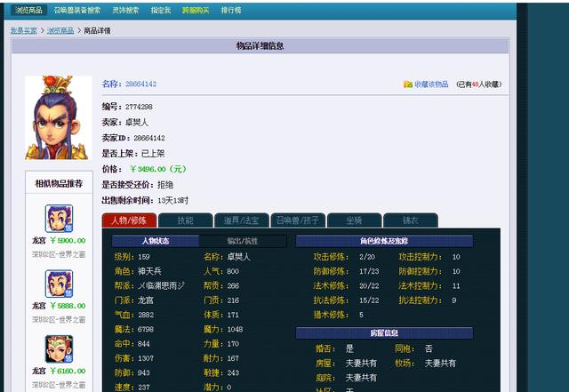The image size is (569, 392).
Task: Click the 已上架 listing status
Action: (x=153, y=154)
